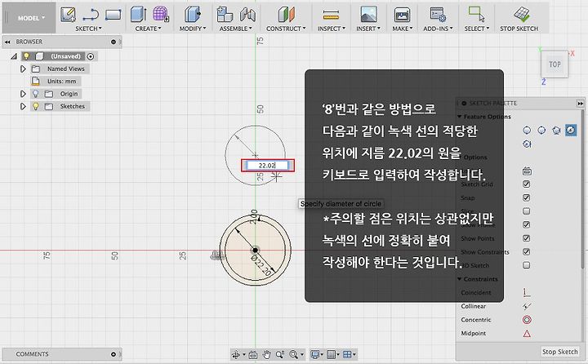Screen dimensions: 588x364
Task: Click the Display Settings monitor icon
Action: [315, 354]
